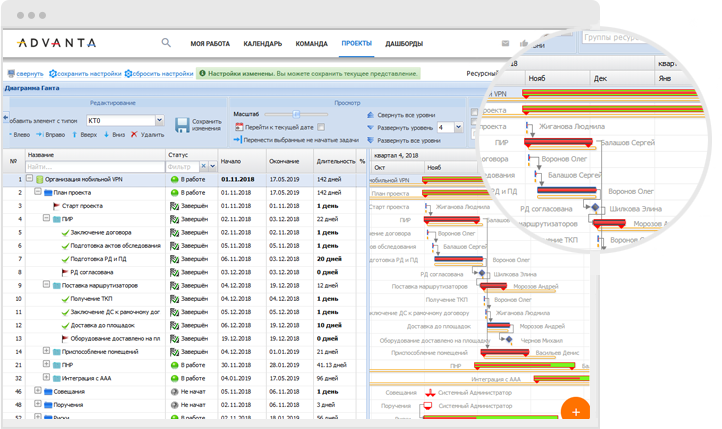
Task: Move element Вниз with arrow
Action: tap(106, 134)
